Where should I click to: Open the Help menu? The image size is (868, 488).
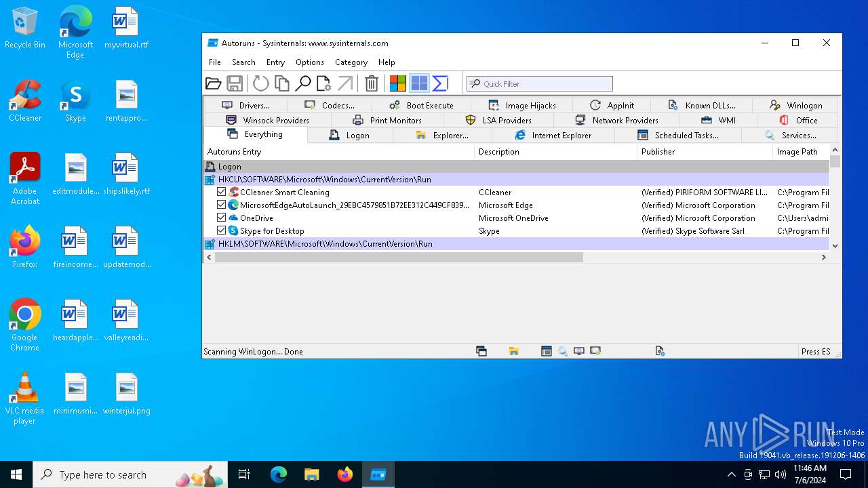click(x=387, y=62)
